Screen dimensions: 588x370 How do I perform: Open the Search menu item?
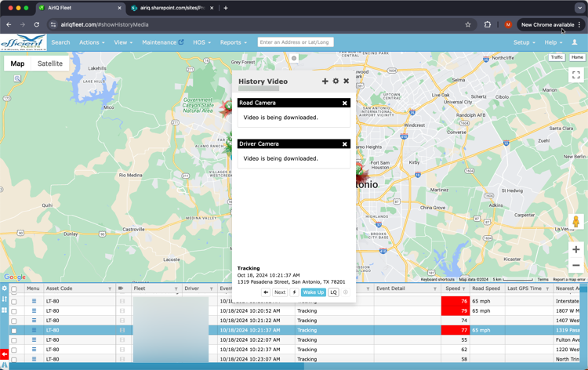pos(60,42)
